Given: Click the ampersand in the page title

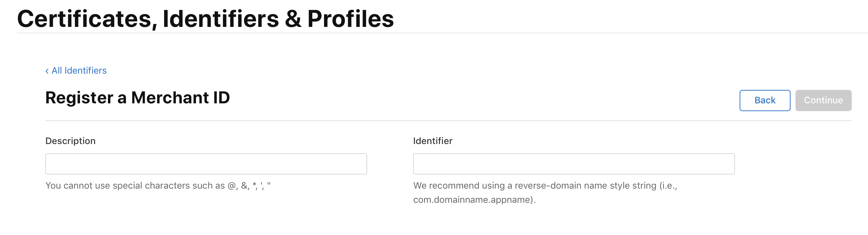Looking at the screenshot, I should click(x=293, y=19).
